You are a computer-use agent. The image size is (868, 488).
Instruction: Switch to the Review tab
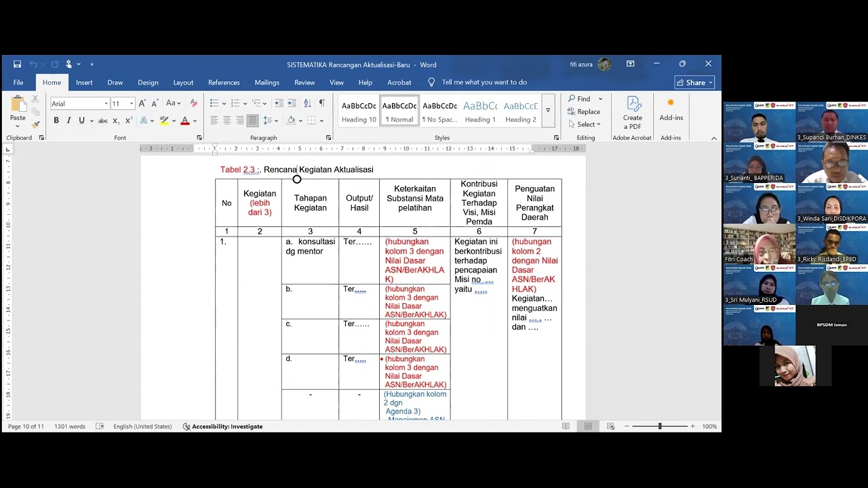pos(304,83)
